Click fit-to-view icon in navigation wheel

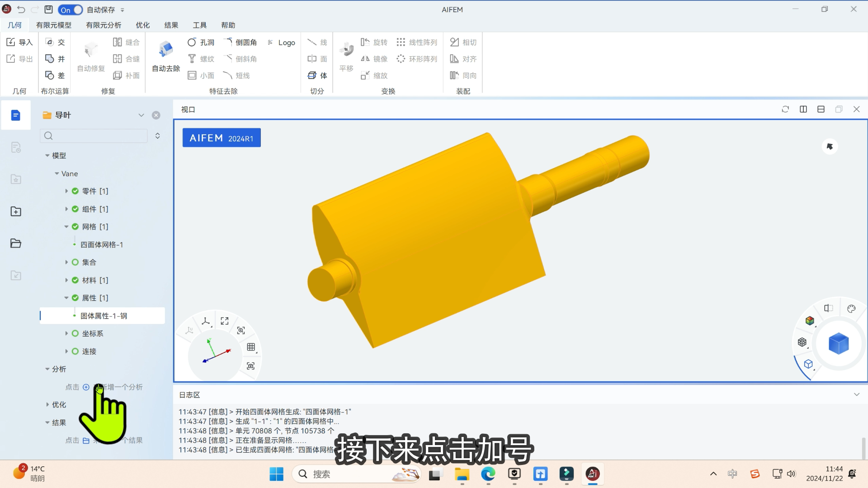click(x=225, y=321)
